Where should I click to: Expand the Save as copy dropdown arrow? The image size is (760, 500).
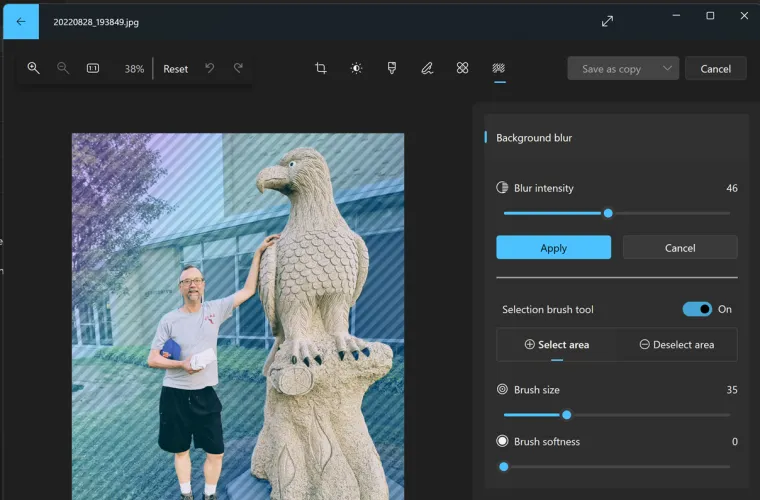[x=667, y=69]
